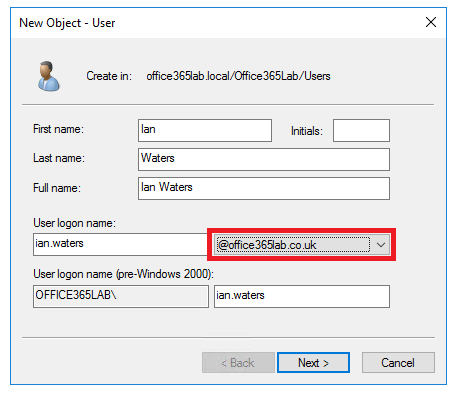
Task: Click the Next > button
Action: tap(313, 363)
